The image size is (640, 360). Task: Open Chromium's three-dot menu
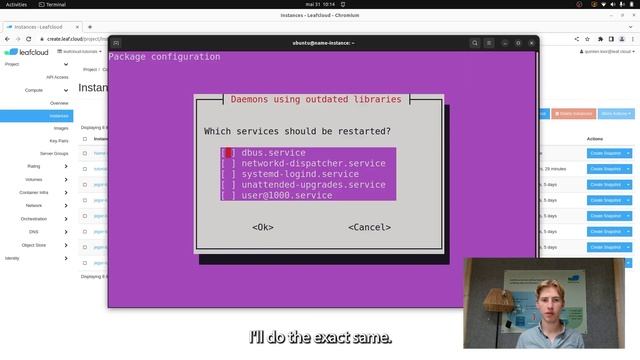[633, 39]
